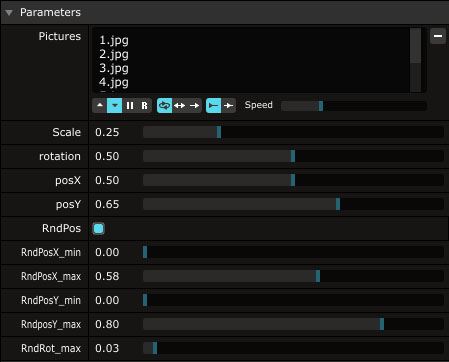Click the posY value 0.65 field
The image size is (449, 362).
(107, 204)
